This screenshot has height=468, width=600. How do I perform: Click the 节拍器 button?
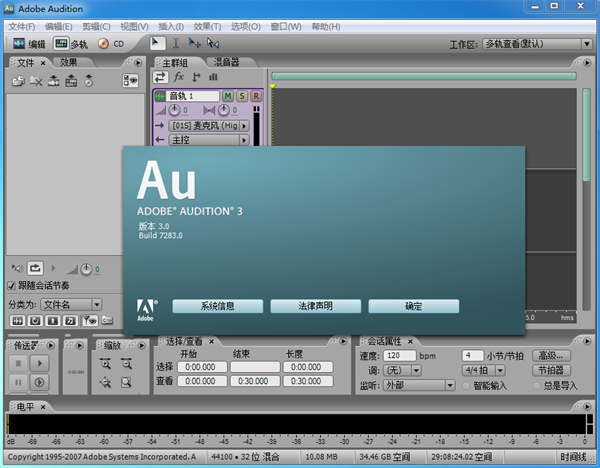pos(551,370)
